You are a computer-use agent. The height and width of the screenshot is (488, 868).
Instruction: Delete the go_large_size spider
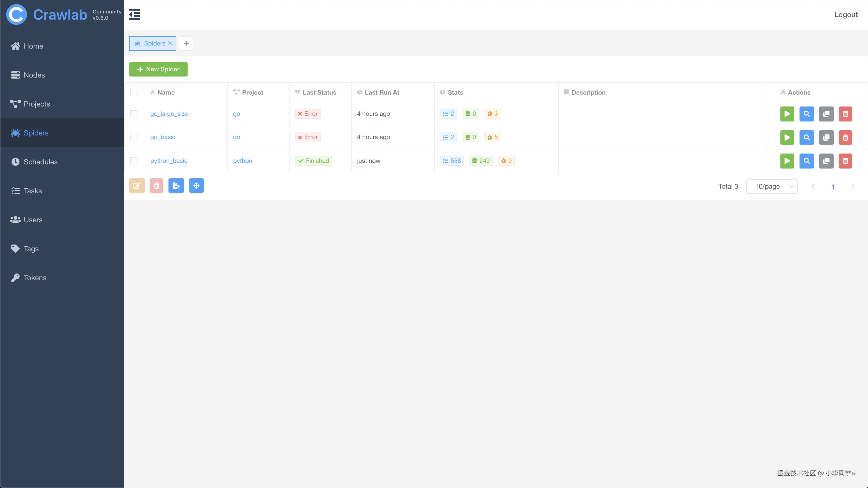coord(846,114)
